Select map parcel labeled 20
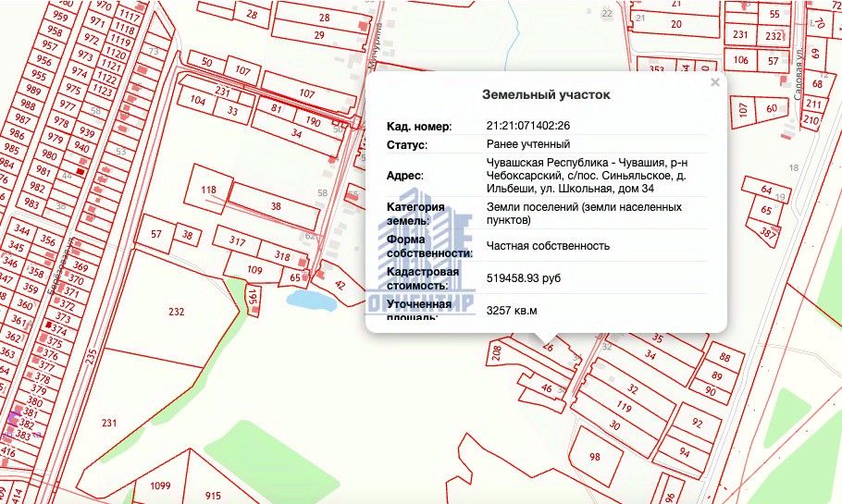Screen dimensions: 842x504 [676, 24]
